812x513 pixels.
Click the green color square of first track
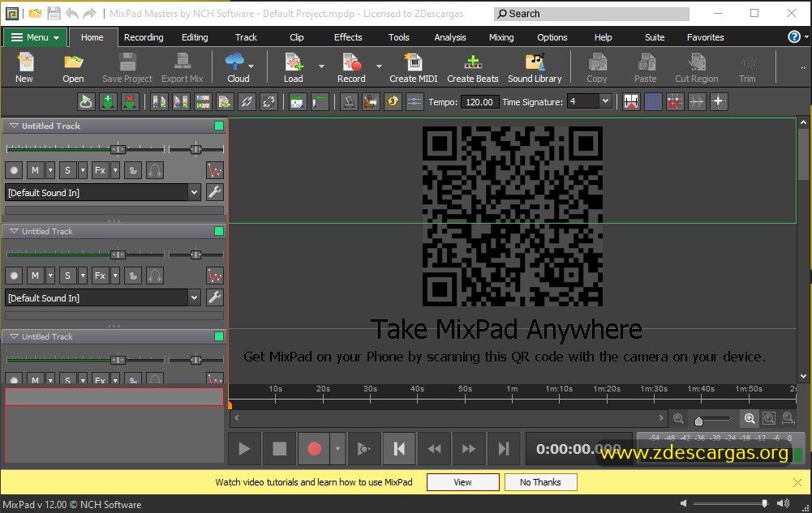click(x=219, y=126)
